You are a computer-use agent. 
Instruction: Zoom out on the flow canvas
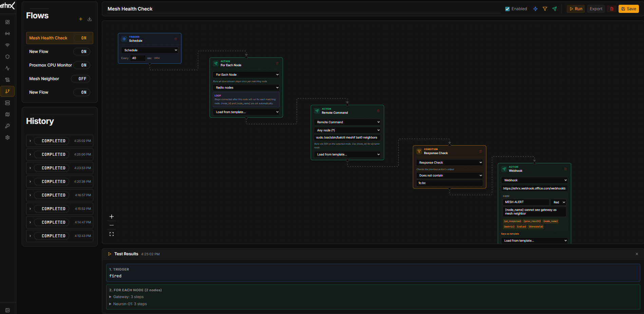(x=112, y=225)
